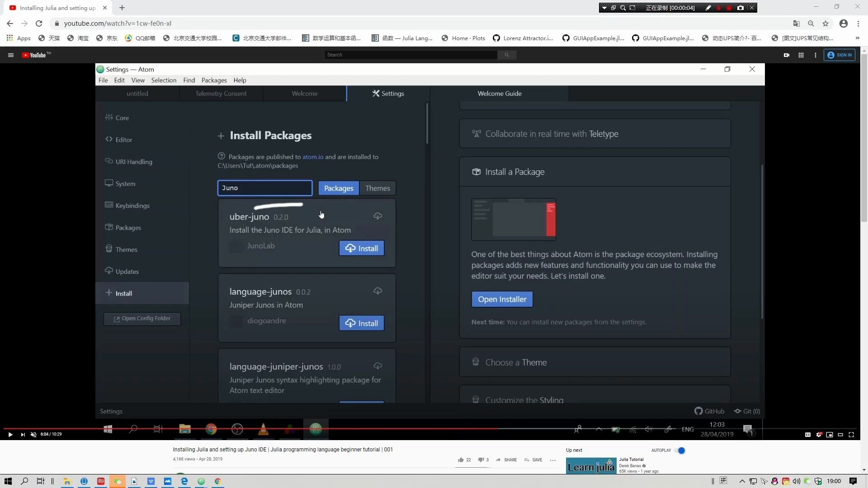Bookmark this page with the star icon
Image resolution: width=868 pixels, height=488 pixels.
[x=826, y=23]
